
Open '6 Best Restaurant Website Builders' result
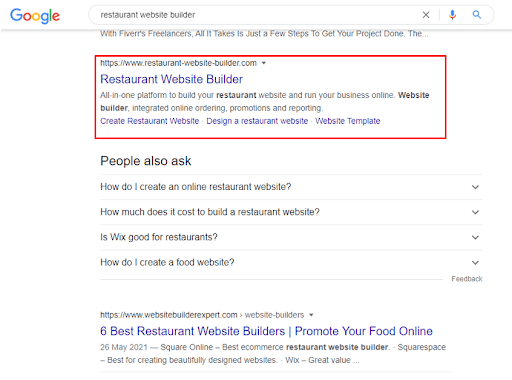(x=266, y=331)
